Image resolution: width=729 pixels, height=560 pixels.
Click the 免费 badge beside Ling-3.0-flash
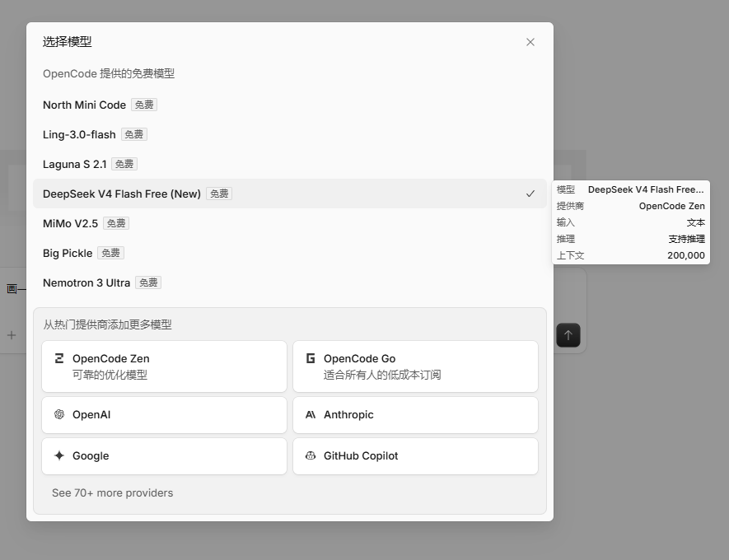[134, 135]
